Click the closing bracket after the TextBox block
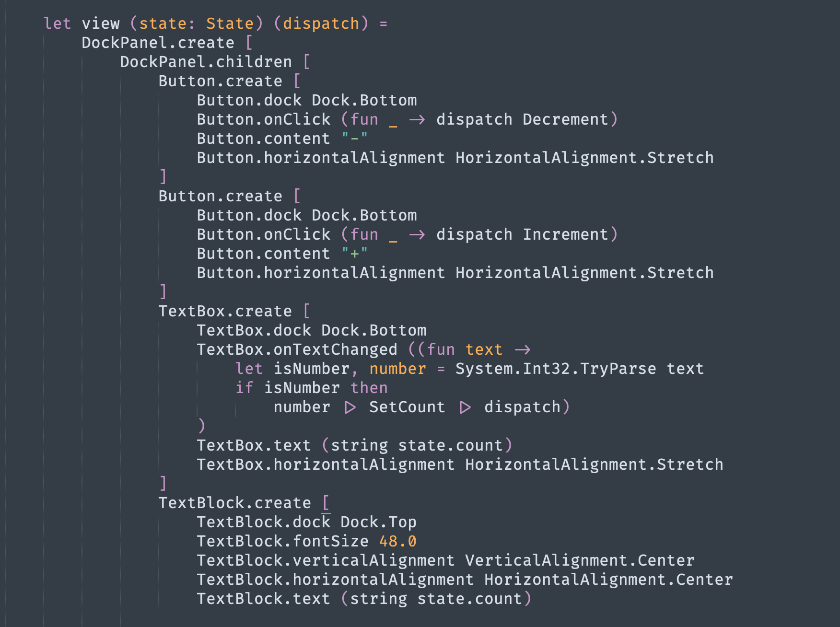This screenshot has height=627, width=840. pos(163,484)
